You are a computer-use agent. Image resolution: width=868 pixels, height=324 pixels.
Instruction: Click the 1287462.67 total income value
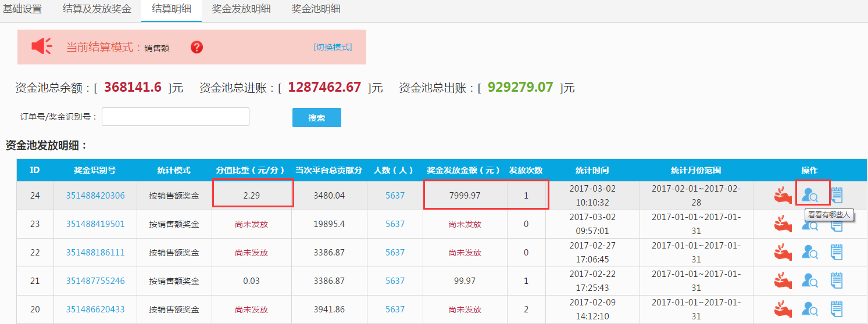point(324,88)
